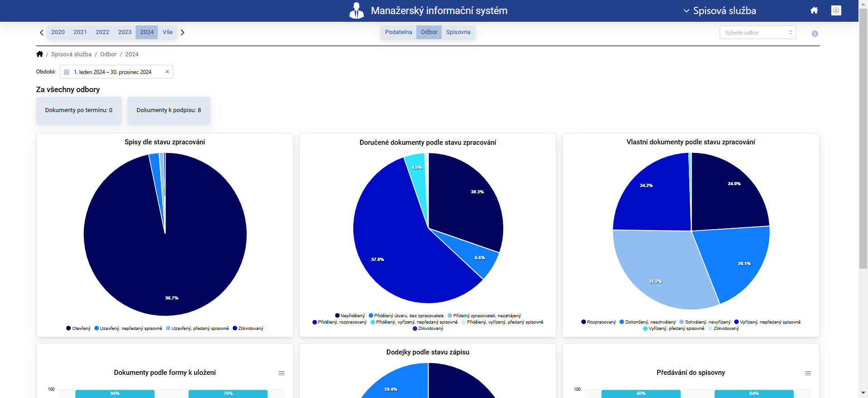Toggle Nepřidělený legend series visibility

[350, 316]
